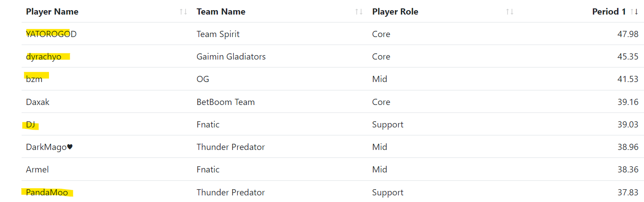Screen dimensions: 644x202
Task: Select the DJ player name cell
Action: [30, 125]
